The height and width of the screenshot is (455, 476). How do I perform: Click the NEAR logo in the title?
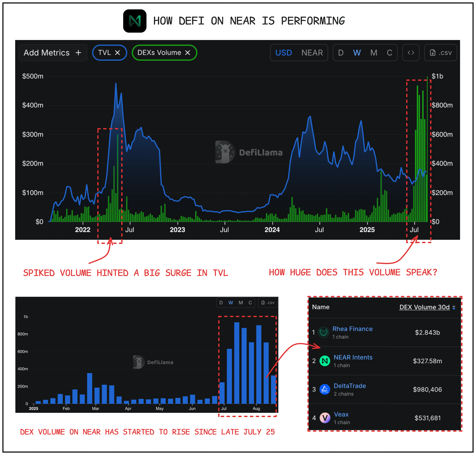click(x=135, y=21)
